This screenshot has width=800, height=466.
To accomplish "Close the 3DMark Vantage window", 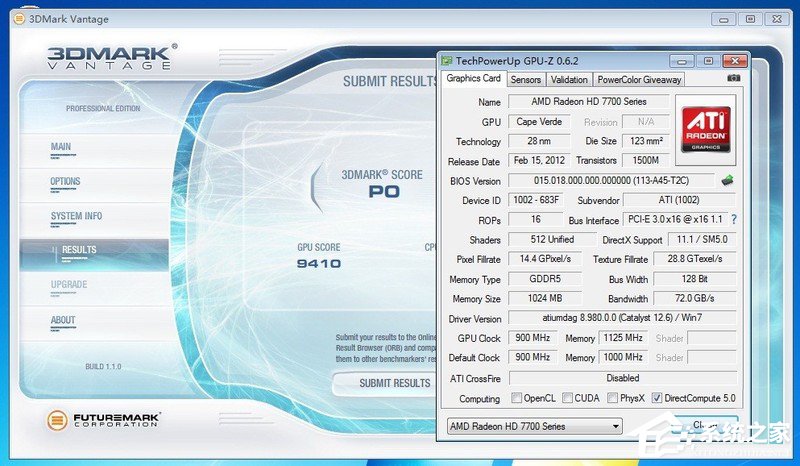I will click(777, 19).
